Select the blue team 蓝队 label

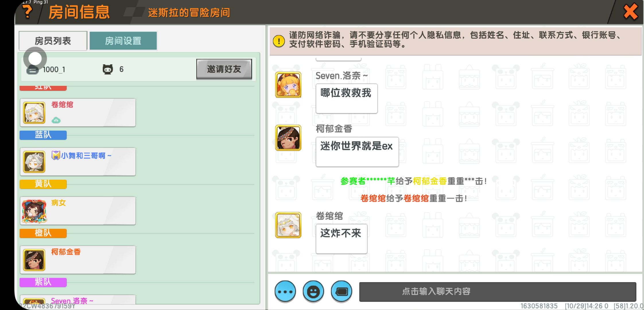tap(43, 135)
